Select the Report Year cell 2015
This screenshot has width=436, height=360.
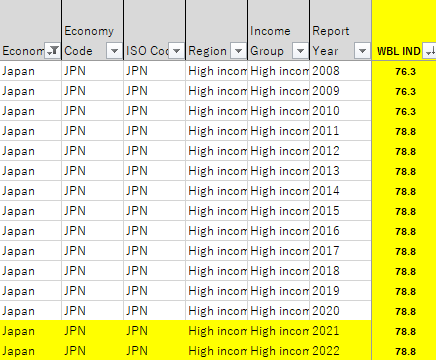click(x=341, y=211)
